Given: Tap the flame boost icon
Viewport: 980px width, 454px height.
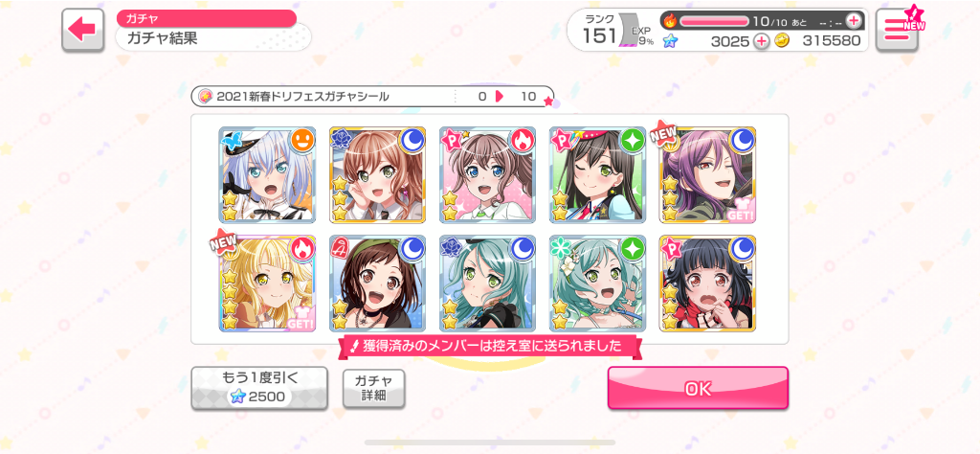Looking at the screenshot, I should [x=670, y=21].
